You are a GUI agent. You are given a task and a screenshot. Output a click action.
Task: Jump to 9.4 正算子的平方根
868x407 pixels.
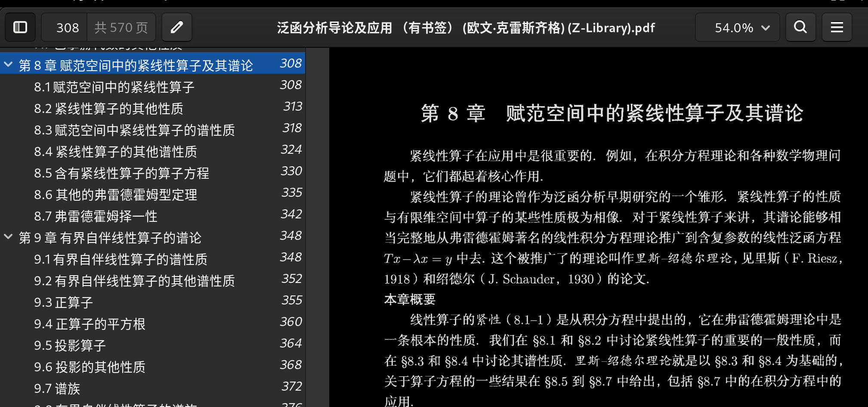point(90,323)
